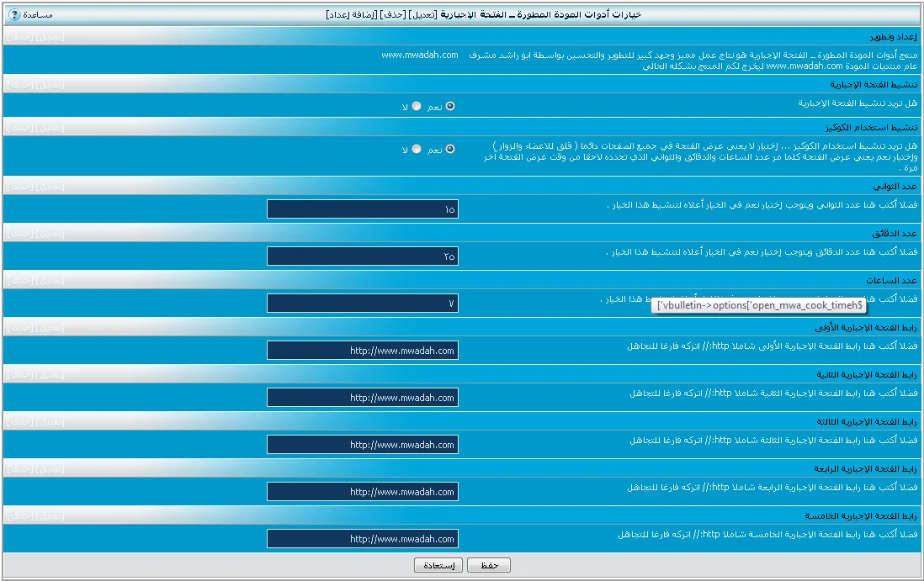Click the fifth forced popup URL field
Viewport: 924px width, 581px height.
click(363, 539)
